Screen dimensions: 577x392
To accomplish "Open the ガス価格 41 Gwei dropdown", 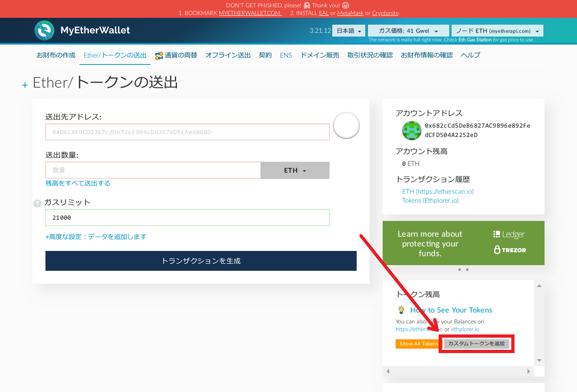I will click(408, 30).
